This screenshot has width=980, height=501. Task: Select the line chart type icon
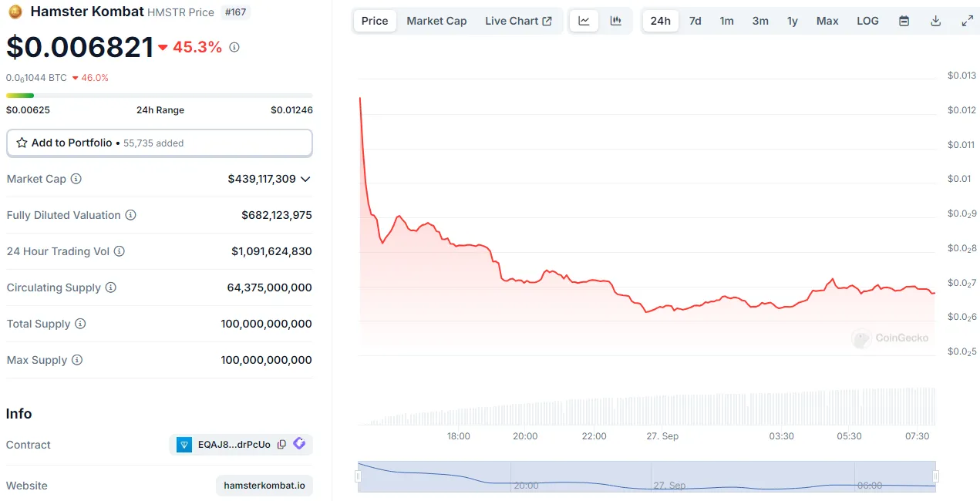(584, 21)
